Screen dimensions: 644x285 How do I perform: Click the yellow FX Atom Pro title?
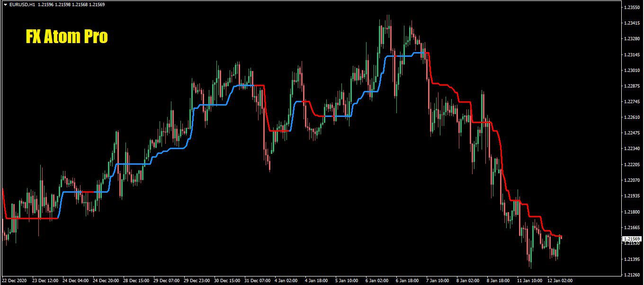tap(66, 37)
